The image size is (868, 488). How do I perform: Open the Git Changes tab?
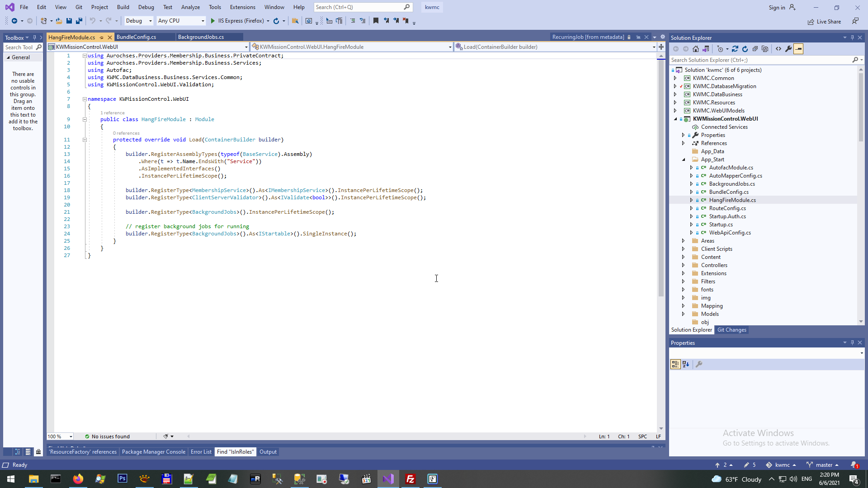pyautogui.click(x=731, y=330)
